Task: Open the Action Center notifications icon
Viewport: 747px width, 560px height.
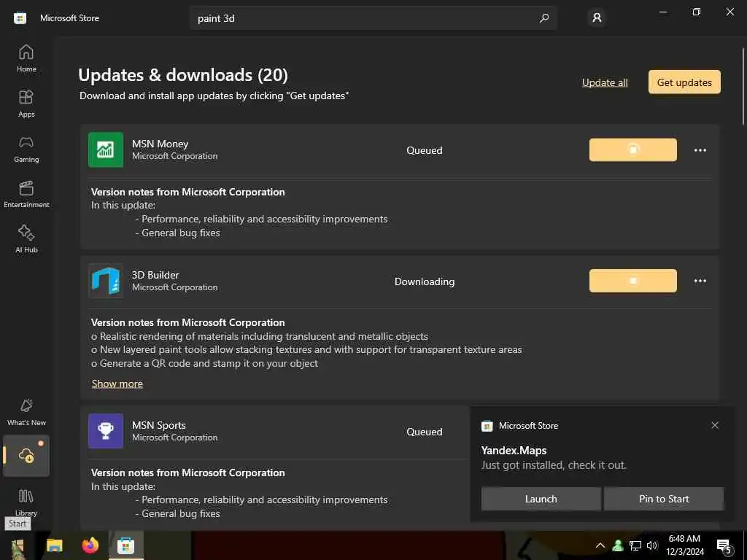Action: 724,545
